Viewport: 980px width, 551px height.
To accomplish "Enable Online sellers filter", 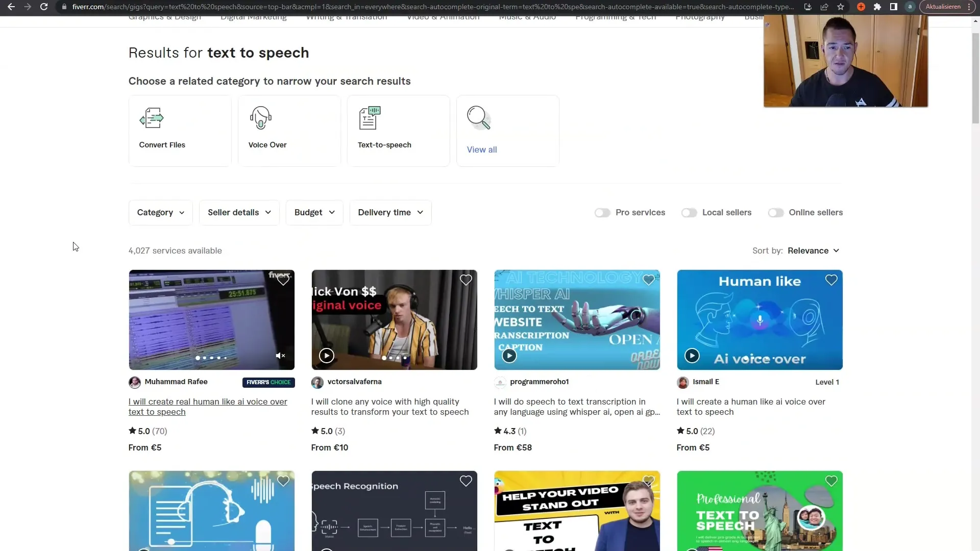I will [775, 212].
